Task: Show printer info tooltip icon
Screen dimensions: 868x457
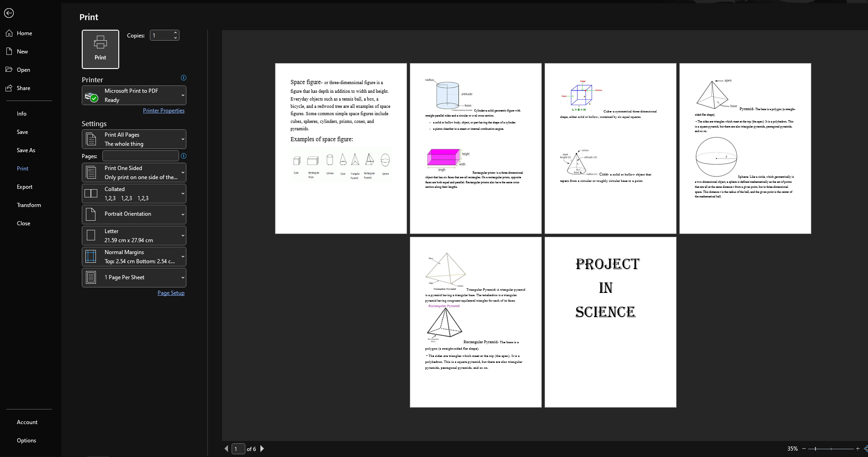Action: pyautogui.click(x=184, y=78)
